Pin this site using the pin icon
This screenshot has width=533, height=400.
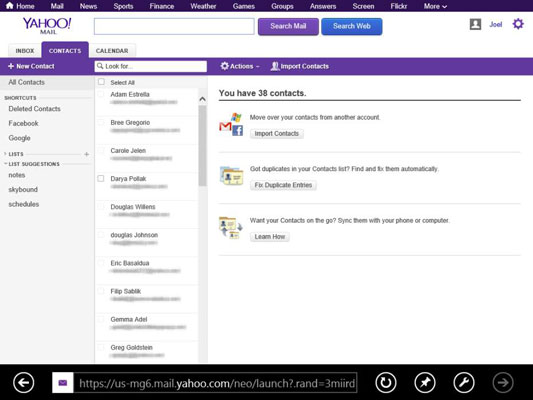click(425, 383)
